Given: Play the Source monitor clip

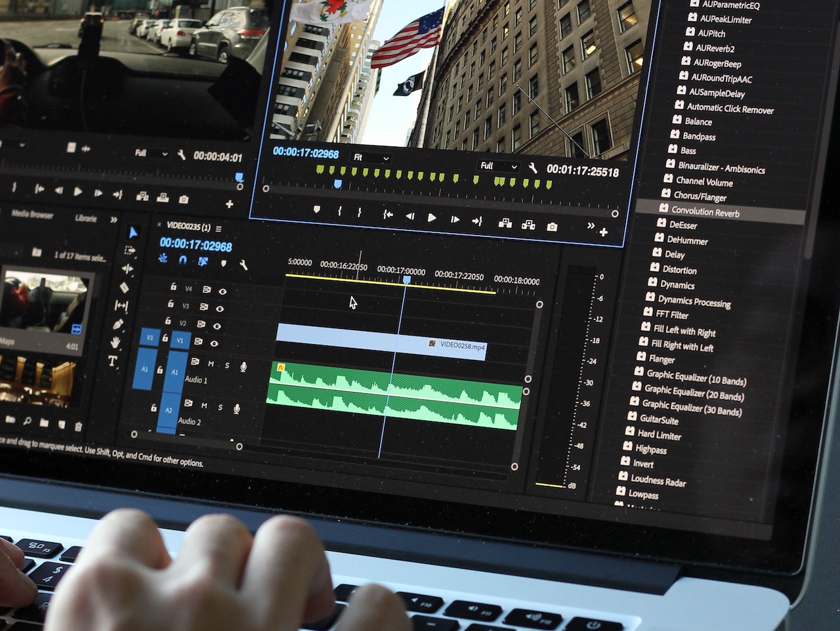Looking at the screenshot, I should [x=78, y=192].
